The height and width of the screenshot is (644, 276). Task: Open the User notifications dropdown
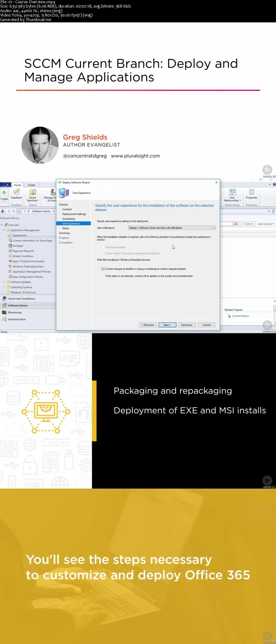(172, 228)
